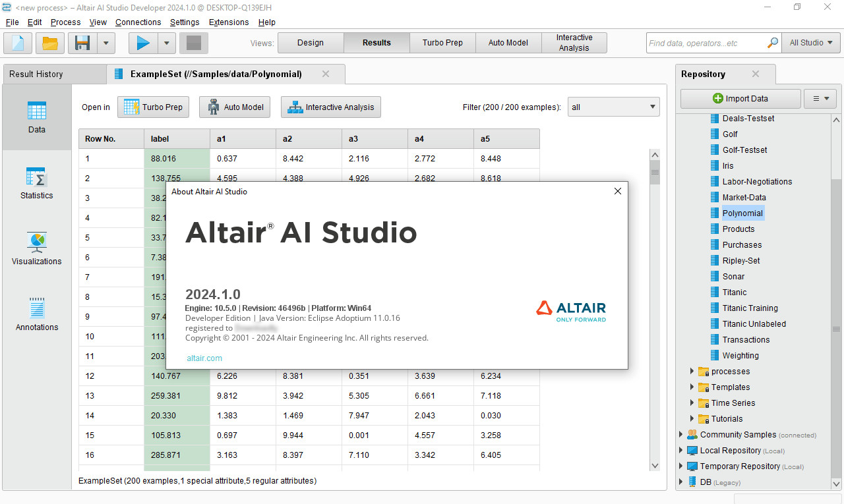This screenshot has height=504, width=844.
Task: Select the Result History tab
Action: 55,74
